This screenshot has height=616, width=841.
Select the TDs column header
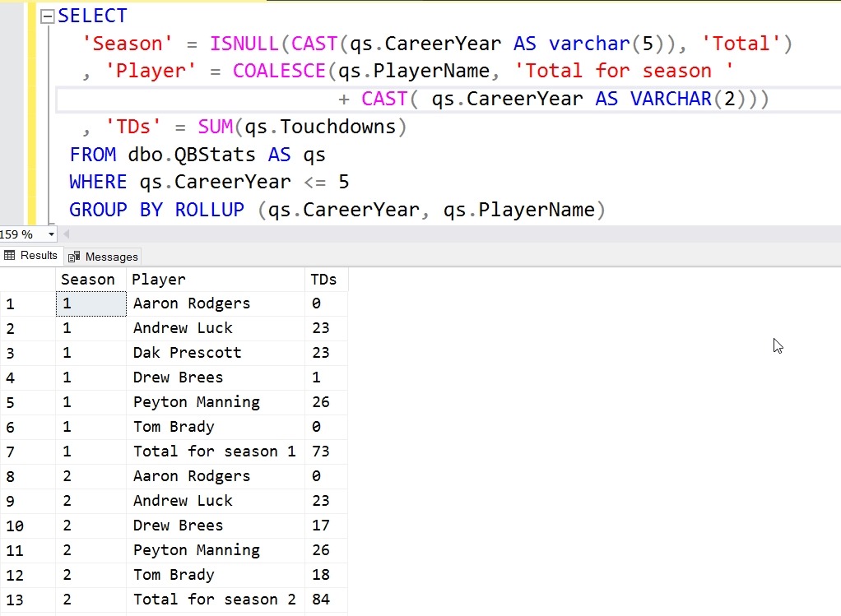(323, 280)
